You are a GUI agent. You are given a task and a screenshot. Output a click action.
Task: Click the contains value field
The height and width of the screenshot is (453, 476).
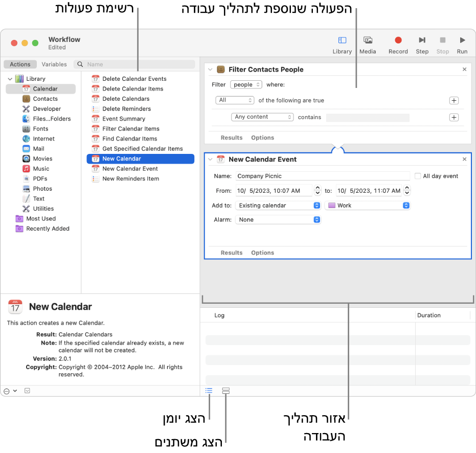coord(368,118)
